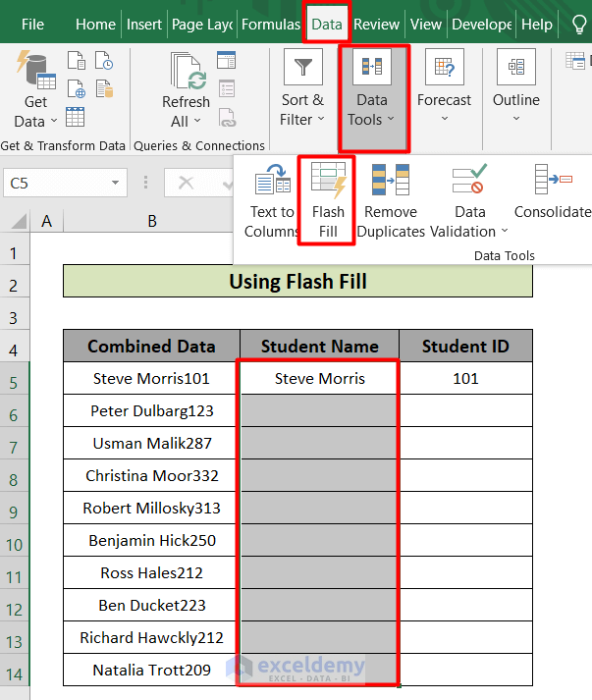
Task: Switch to the Insert tab
Action: click(144, 25)
